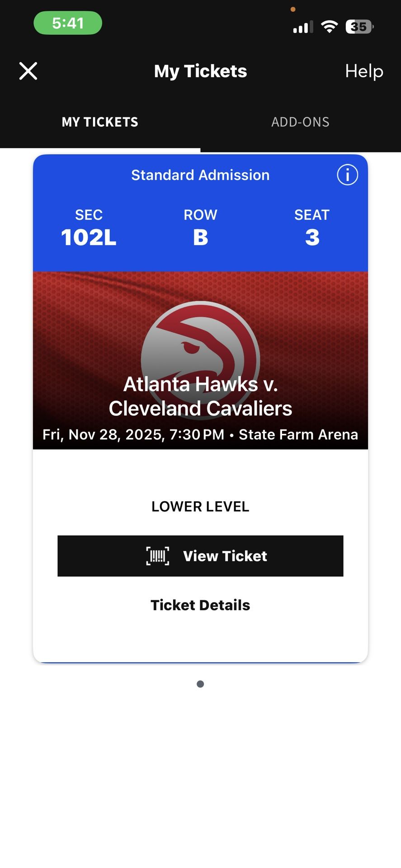
Task: Open Ticket Details
Action: click(x=200, y=605)
